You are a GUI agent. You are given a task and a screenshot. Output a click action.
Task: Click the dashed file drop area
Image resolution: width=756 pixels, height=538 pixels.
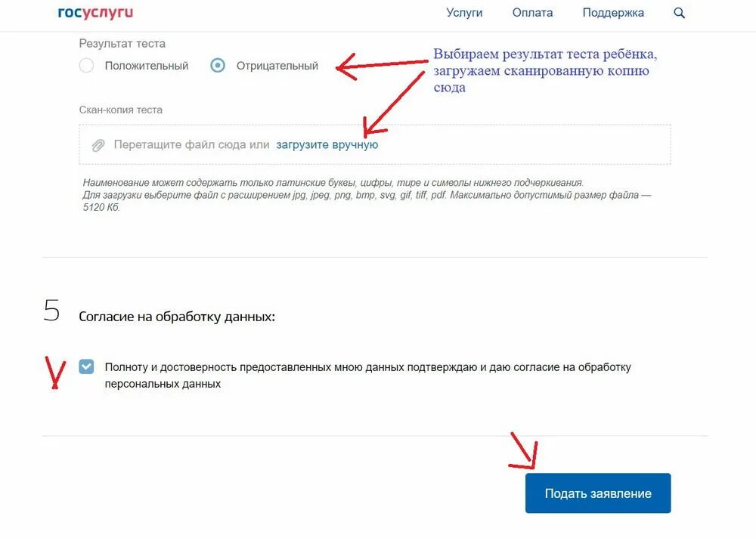[375, 144]
